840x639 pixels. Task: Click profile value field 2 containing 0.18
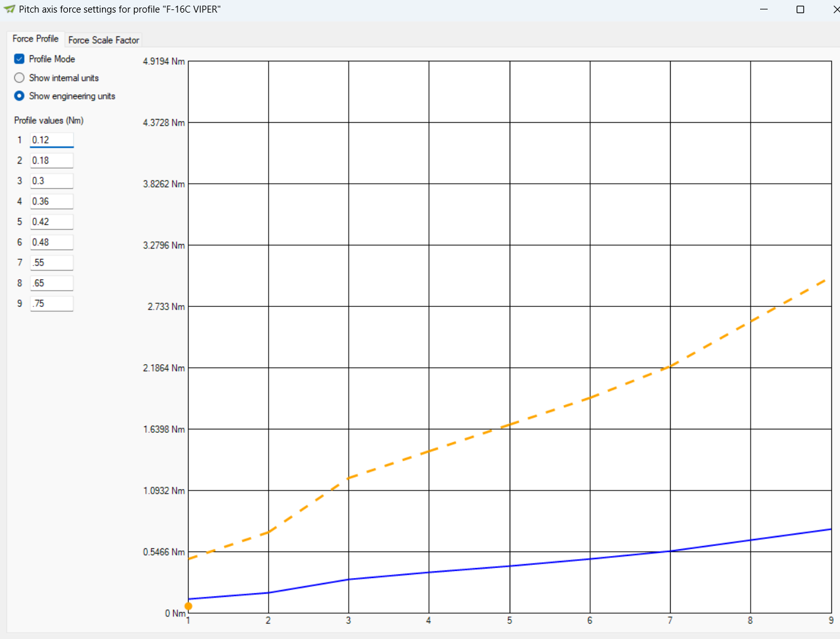click(52, 160)
